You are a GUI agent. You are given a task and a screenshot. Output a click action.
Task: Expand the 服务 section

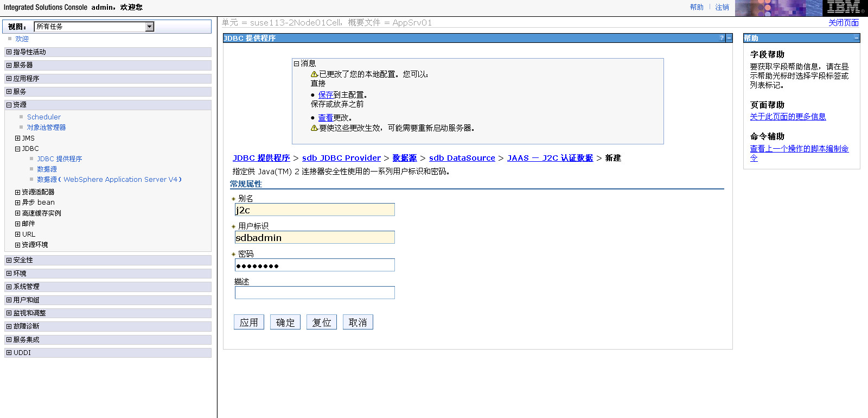tap(9, 92)
